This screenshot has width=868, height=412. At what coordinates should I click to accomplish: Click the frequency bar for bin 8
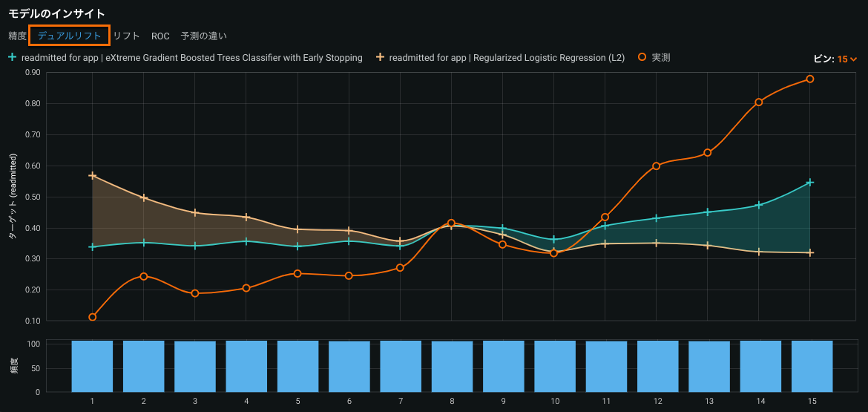(x=452, y=366)
